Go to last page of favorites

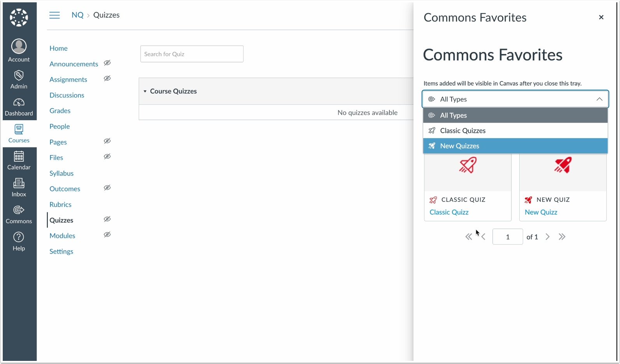tap(562, 237)
